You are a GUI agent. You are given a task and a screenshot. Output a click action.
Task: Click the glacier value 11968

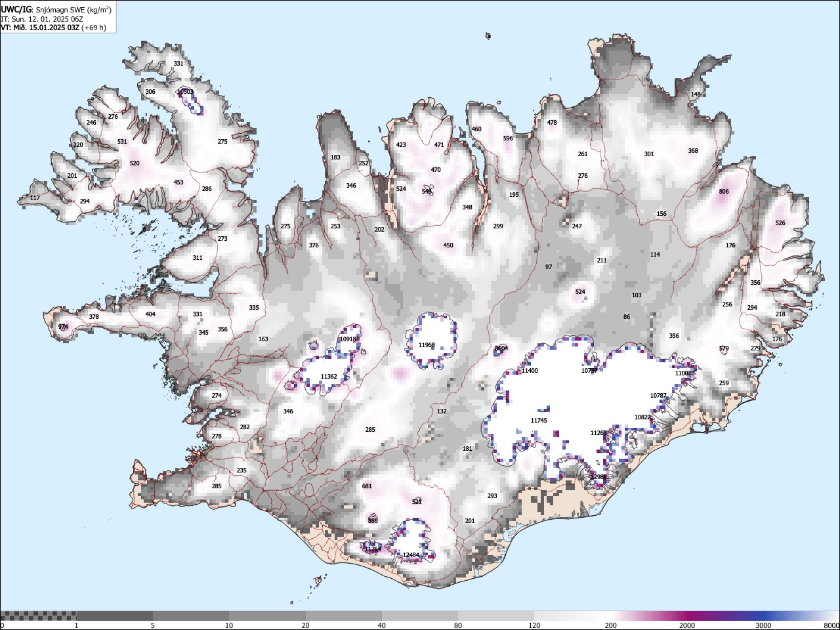coord(427,345)
